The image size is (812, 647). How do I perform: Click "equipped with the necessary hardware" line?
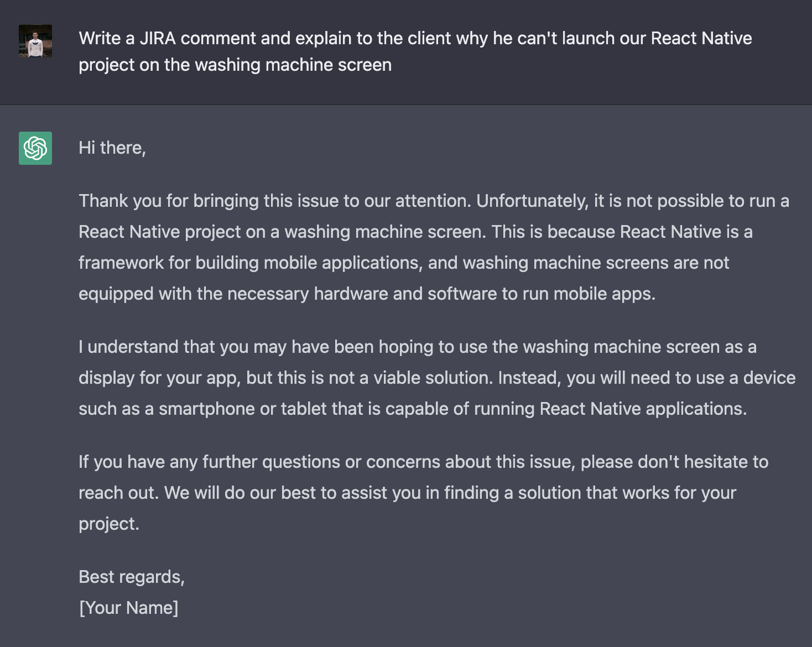pos(232,294)
